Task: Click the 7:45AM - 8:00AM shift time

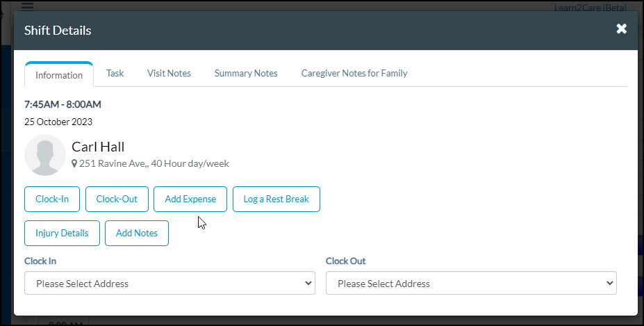Action: click(x=63, y=104)
